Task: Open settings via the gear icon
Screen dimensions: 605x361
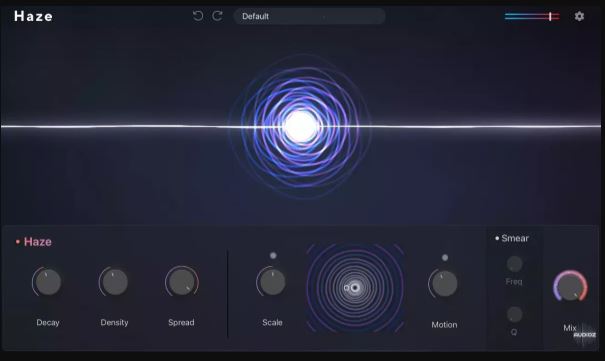Action: coord(579,16)
